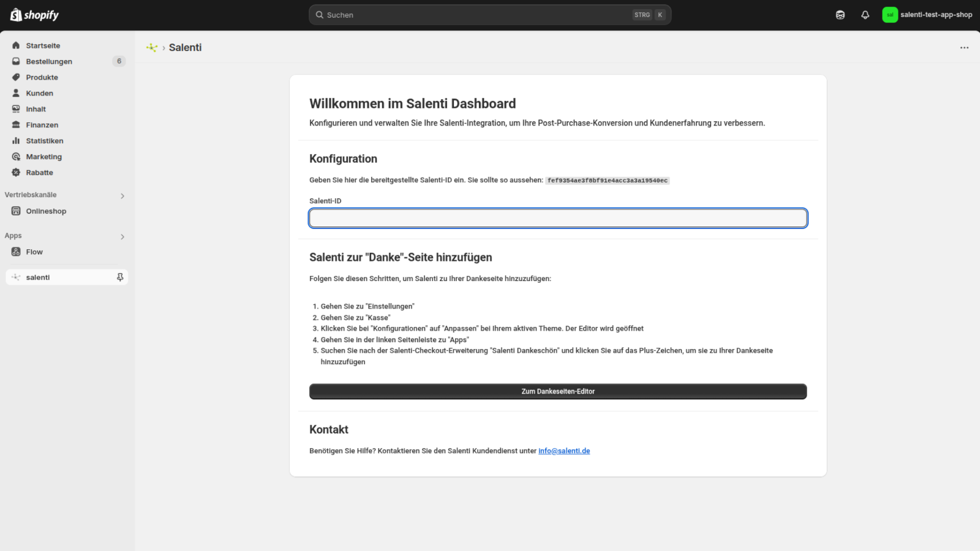This screenshot has height=551, width=980.
Task: Click the Konfiguration heading
Action: coord(343,159)
